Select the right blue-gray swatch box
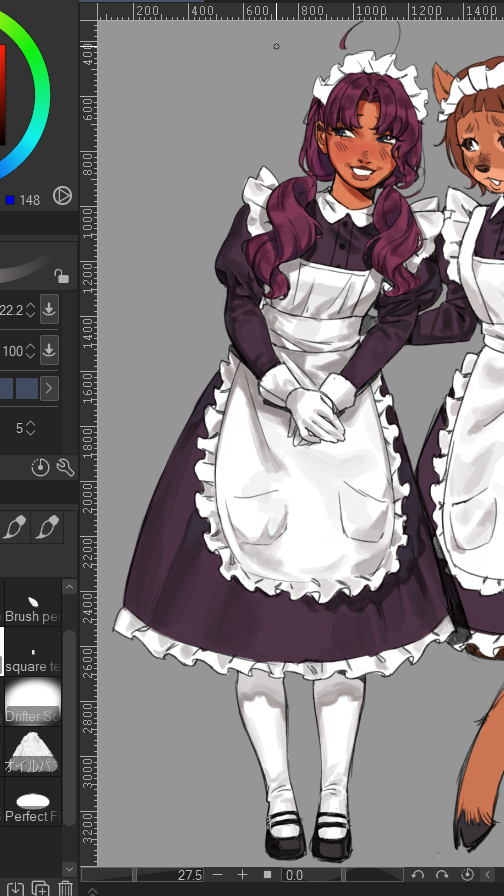The height and width of the screenshot is (896, 504). pyautogui.click(x=27, y=389)
